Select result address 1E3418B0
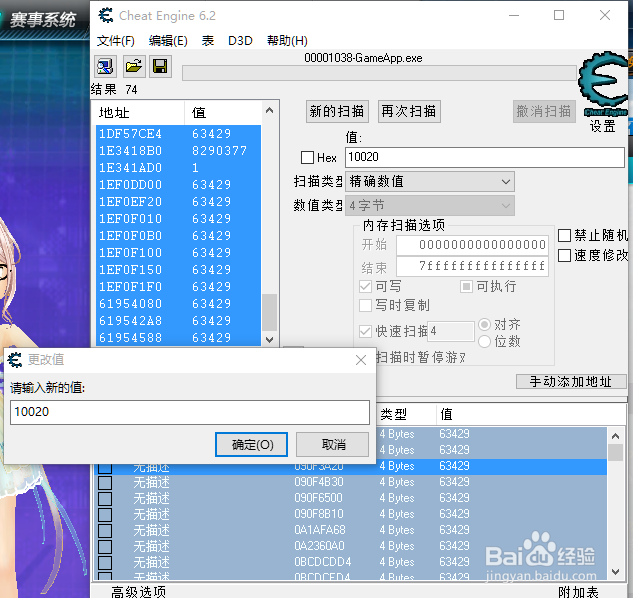The height and width of the screenshot is (598, 633). click(130, 151)
